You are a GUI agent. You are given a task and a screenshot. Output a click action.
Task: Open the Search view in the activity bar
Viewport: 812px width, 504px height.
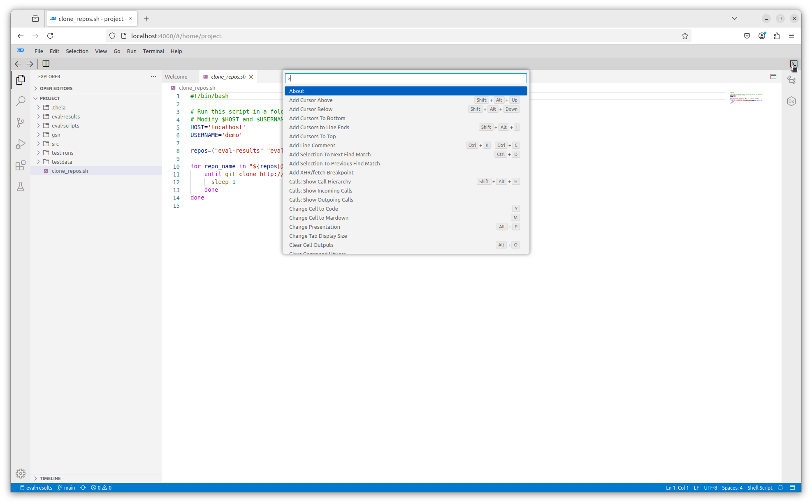pyautogui.click(x=21, y=101)
